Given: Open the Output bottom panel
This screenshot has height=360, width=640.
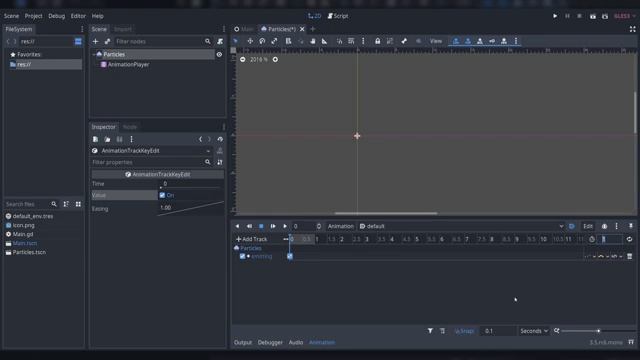Looking at the screenshot, I should 243,342.
